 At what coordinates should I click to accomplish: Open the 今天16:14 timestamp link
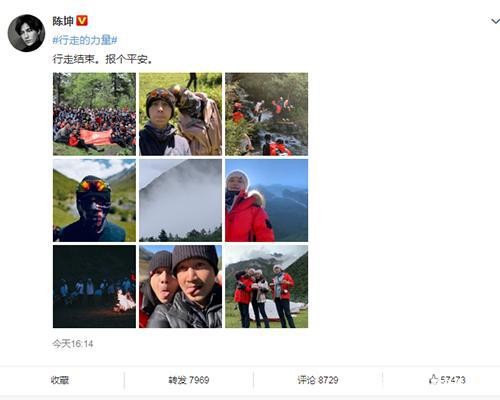[x=73, y=344]
